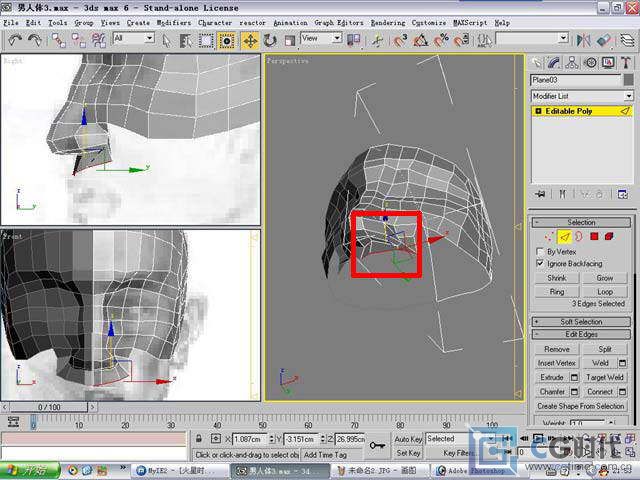This screenshot has height=480, width=640.
Task: Enable the By Vertex checkbox
Action: pos(540,252)
